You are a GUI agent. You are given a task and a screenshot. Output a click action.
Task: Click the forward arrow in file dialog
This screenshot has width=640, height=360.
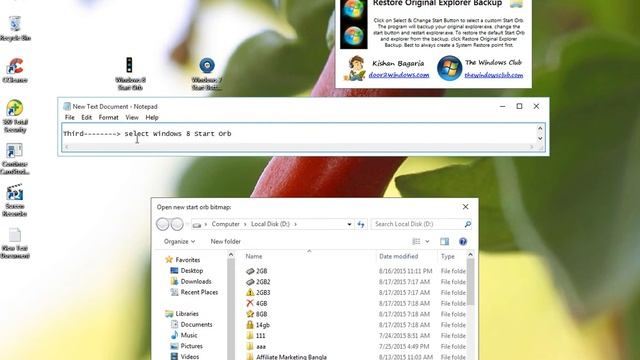pyautogui.click(x=177, y=224)
